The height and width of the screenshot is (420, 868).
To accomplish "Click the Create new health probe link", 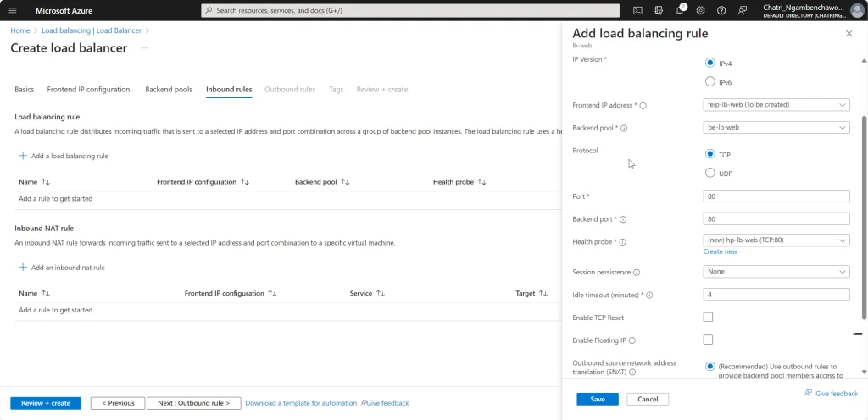I will pyautogui.click(x=720, y=252).
